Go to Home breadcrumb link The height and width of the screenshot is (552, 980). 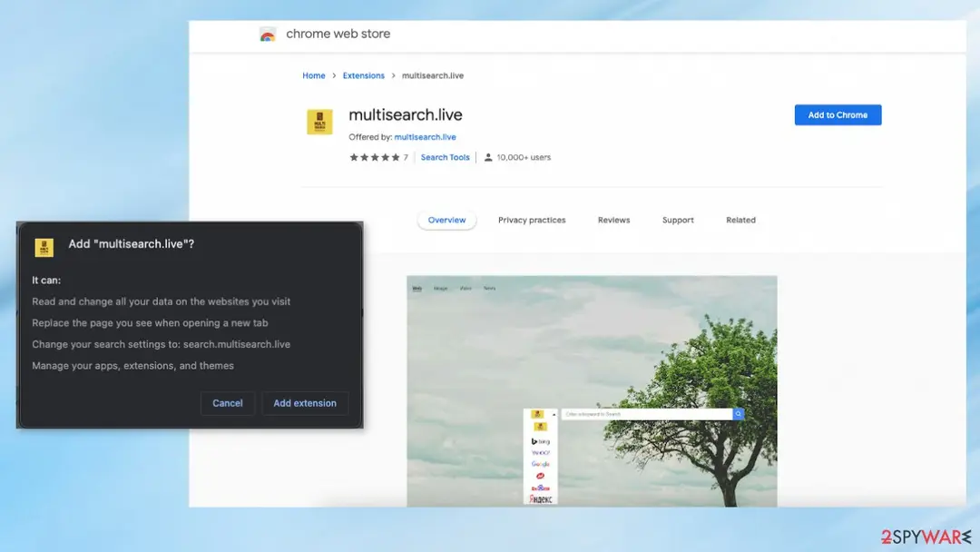[314, 75]
